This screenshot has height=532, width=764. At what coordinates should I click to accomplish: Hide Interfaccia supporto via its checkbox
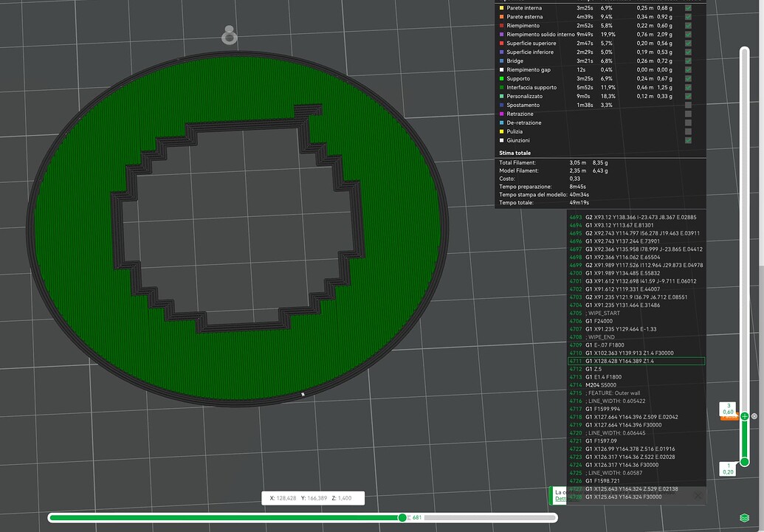point(688,87)
